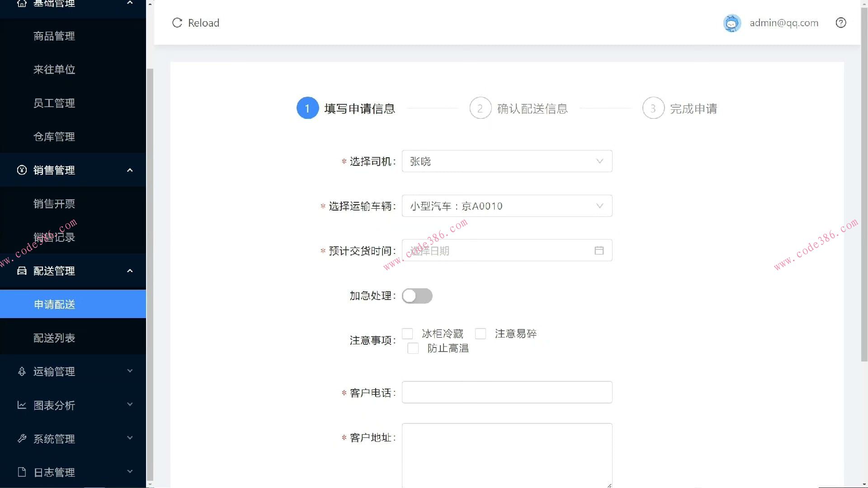Open the 选择司机 driver dropdown
This screenshot has width=868, height=488.
[x=506, y=161]
